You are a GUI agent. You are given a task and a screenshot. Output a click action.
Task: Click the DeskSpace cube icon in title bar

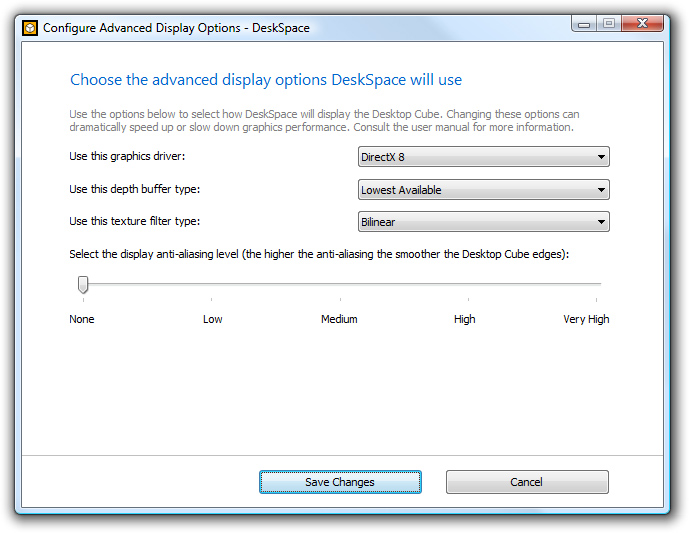30,28
